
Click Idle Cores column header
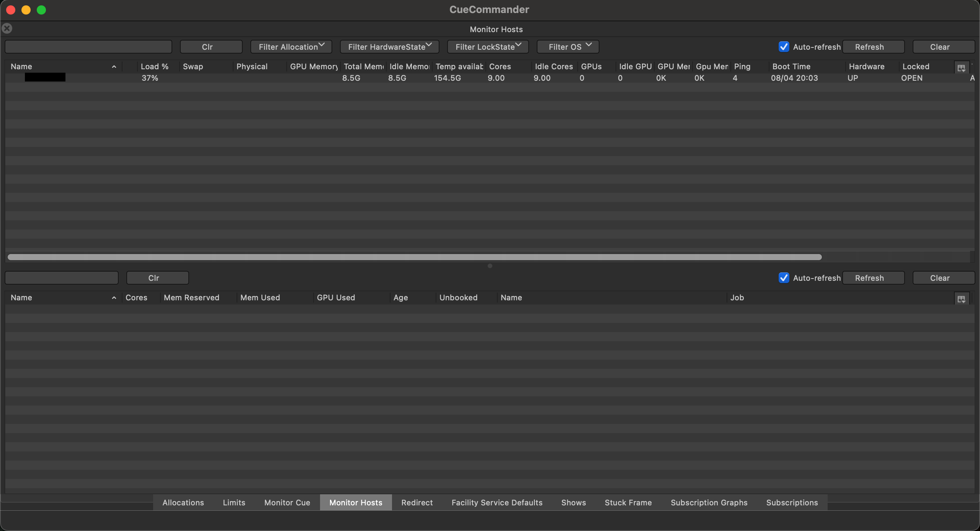(x=554, y=67)
